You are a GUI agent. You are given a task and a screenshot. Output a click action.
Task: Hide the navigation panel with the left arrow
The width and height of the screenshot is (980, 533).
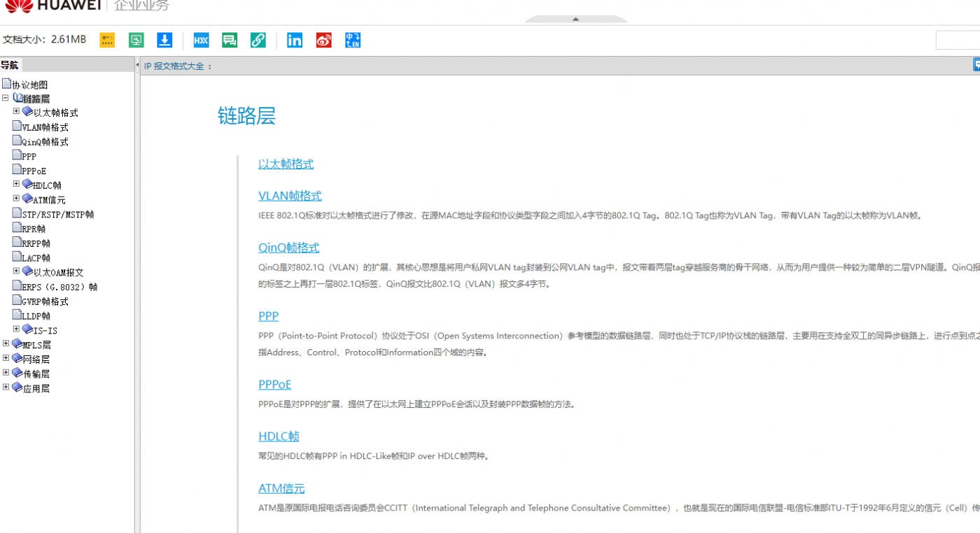pos(136,65)
